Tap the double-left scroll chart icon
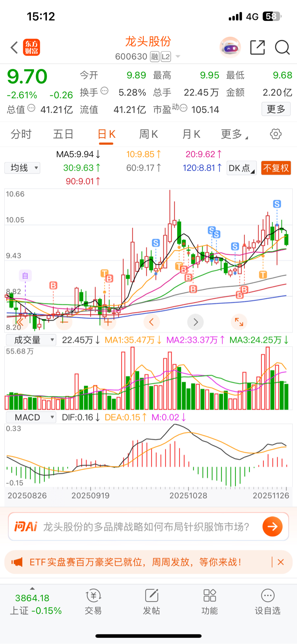297x644 pixels. pyautogui.click(x=20, y=322)
